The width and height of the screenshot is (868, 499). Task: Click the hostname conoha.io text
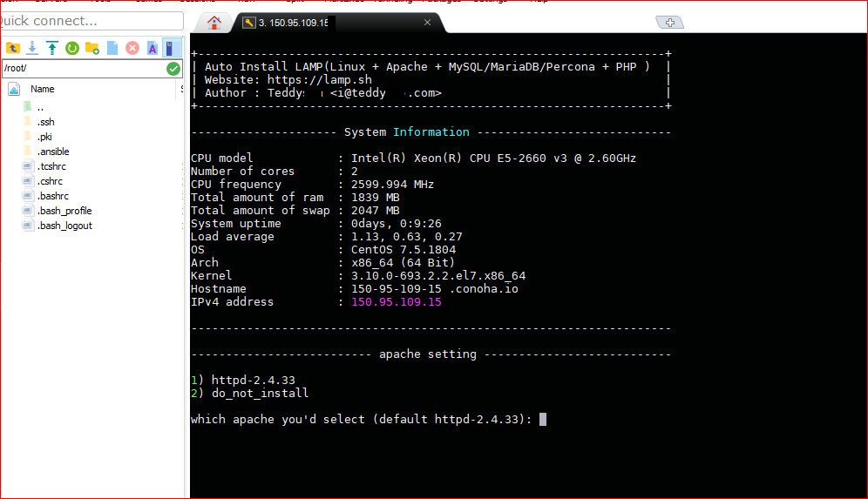[x=435, y=289]
